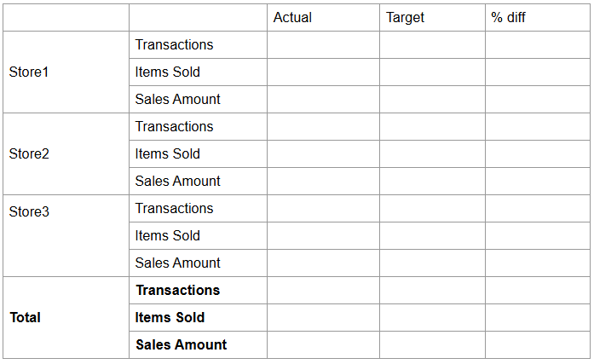This screenshot has height=364, width=594.
Task: Click the Store1 row label cell
Action: (66, 72)
